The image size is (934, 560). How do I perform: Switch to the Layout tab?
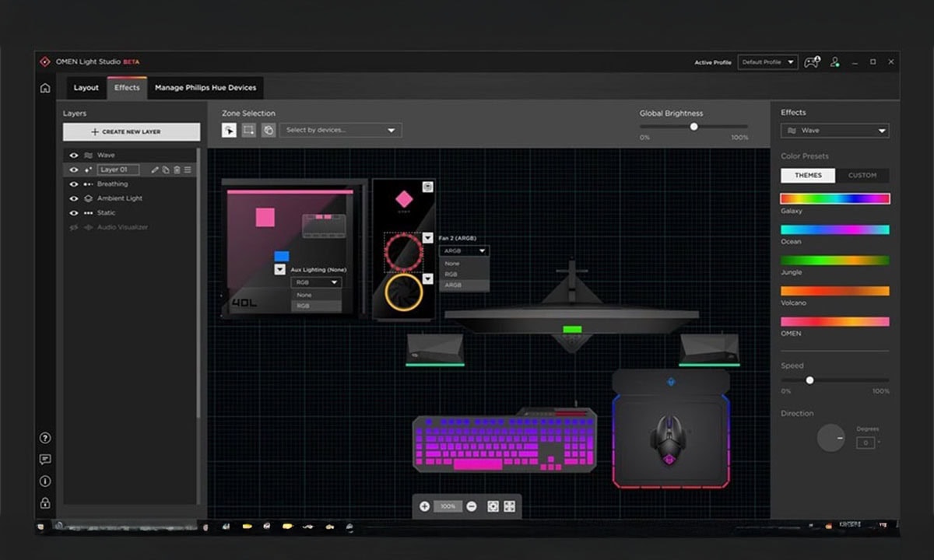[x=86, y=88]
